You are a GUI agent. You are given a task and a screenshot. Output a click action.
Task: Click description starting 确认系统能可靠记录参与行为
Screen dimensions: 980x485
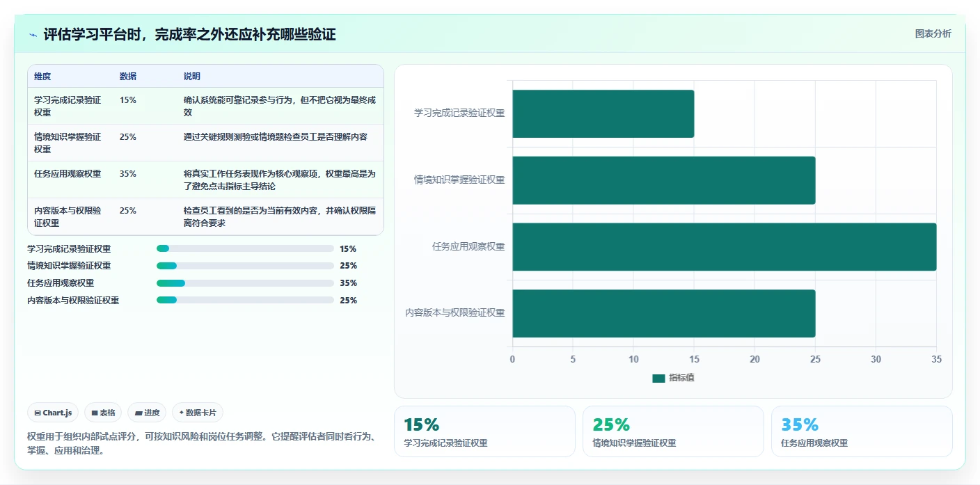pyautogui.click(x=280, y=106)
